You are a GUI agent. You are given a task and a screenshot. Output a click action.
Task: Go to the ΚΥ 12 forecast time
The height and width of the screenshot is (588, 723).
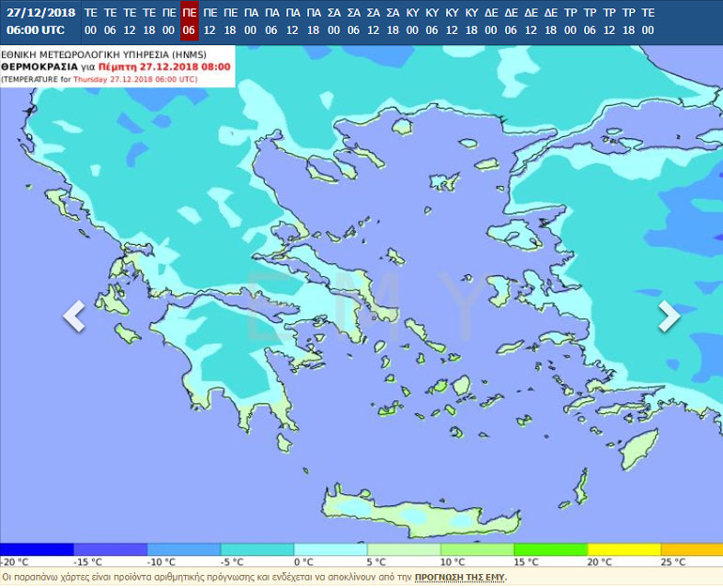pyautogui.click(x=452, y=22)
